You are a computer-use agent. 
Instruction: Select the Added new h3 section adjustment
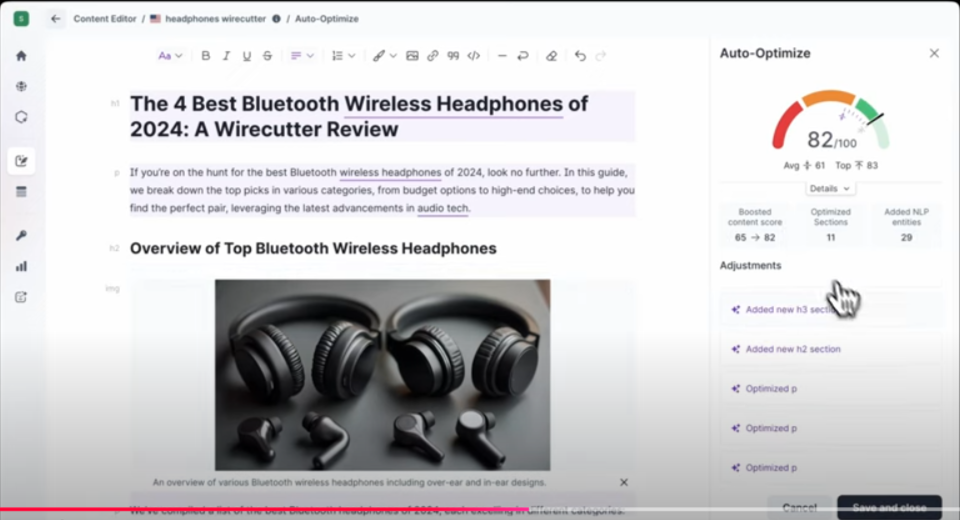click(x=830, y=309)
